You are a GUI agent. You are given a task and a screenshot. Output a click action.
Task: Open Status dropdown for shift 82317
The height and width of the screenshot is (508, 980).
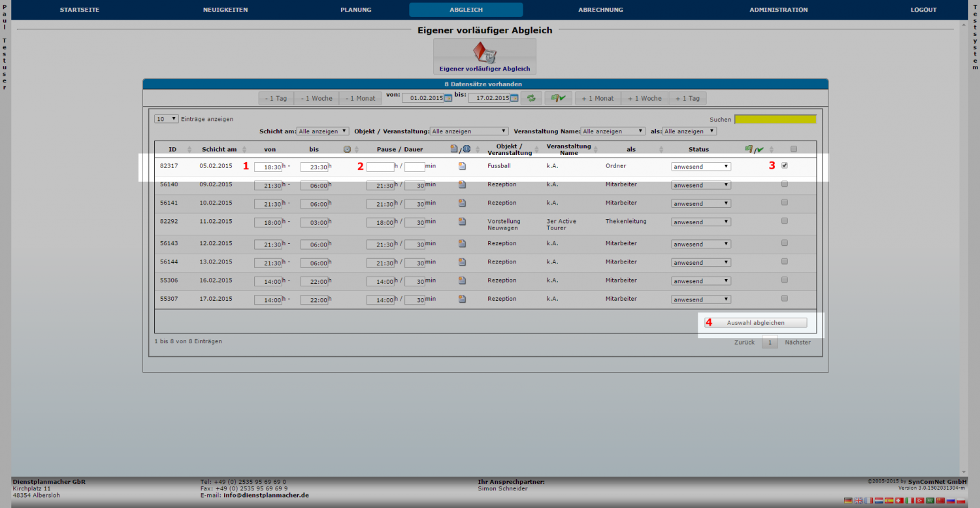pyautogui.click(x=701, y=167)
